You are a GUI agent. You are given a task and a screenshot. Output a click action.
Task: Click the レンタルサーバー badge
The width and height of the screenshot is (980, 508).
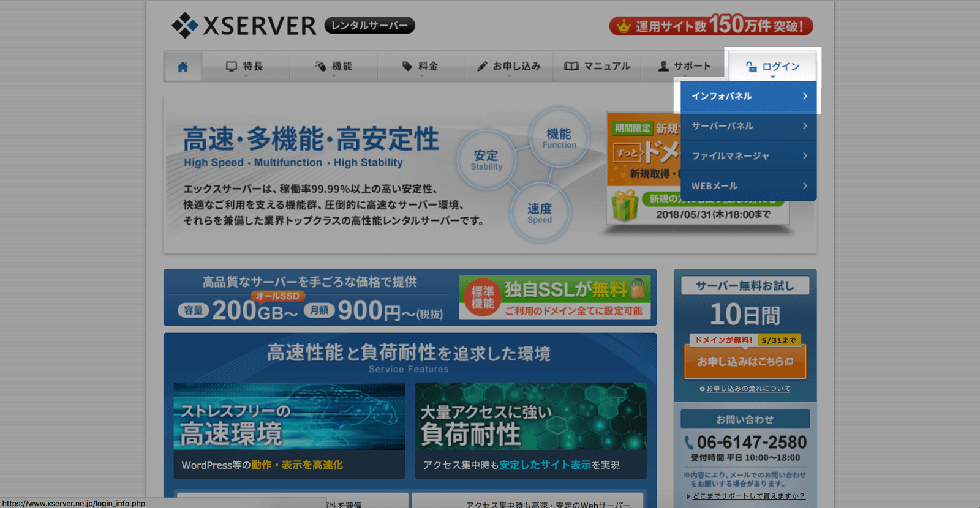point(370,26)
